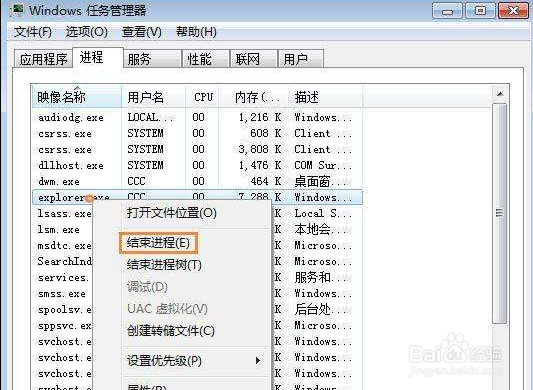Click the 桌面窗 description of dwm.exe
The image size is (533, 390).
click(x=321, y=182)
